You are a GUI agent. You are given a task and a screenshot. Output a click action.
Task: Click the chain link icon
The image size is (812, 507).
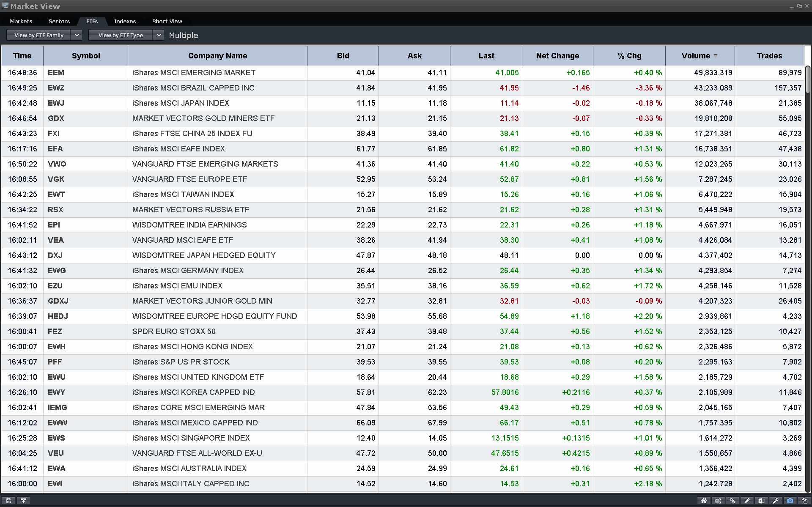(x=732, y=501)
